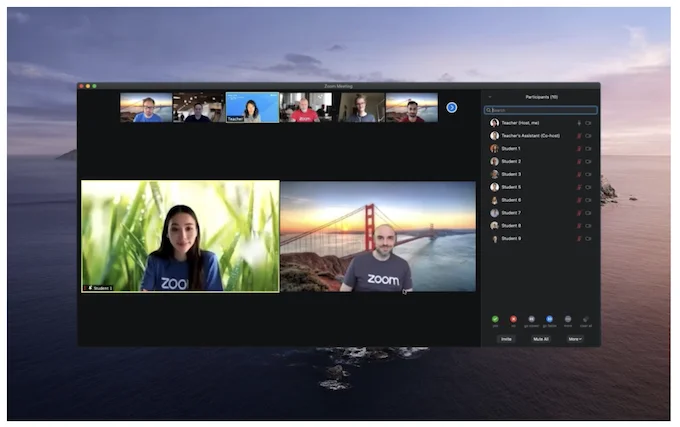Select 'Student 3' name in participants list
This screenshot has width=680, height=427.
[511, 174]
